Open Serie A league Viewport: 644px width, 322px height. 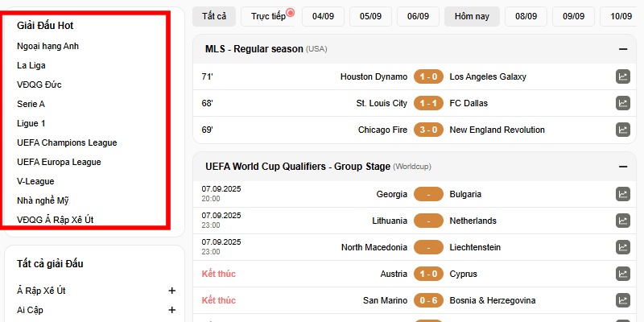pos(31,104)
